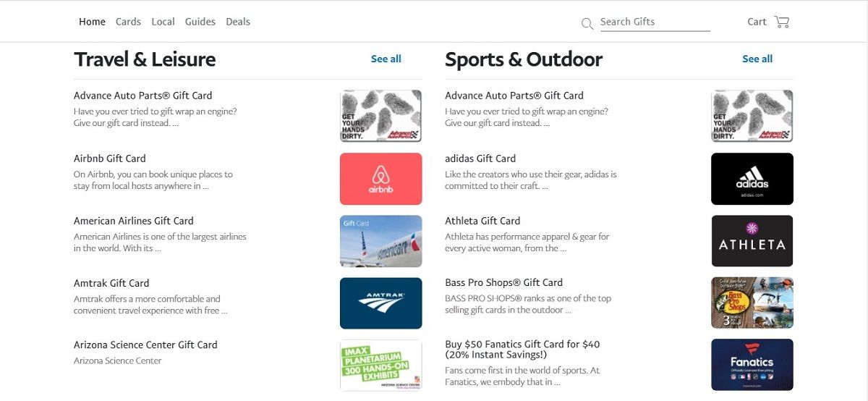Navigate to the Local menu

[x=163, y=22]
